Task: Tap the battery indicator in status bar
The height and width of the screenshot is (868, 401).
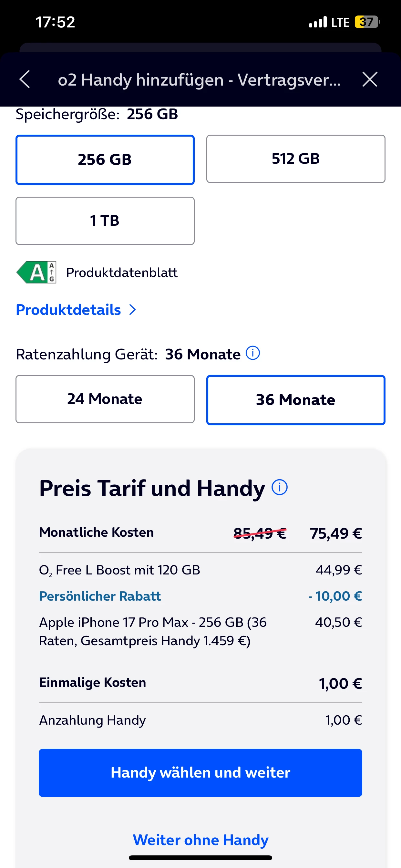Action: [x=367, y=22]
